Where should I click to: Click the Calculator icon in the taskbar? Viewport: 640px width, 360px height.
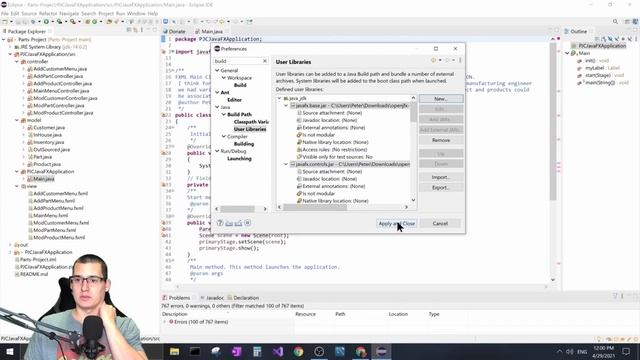point(257,351)
